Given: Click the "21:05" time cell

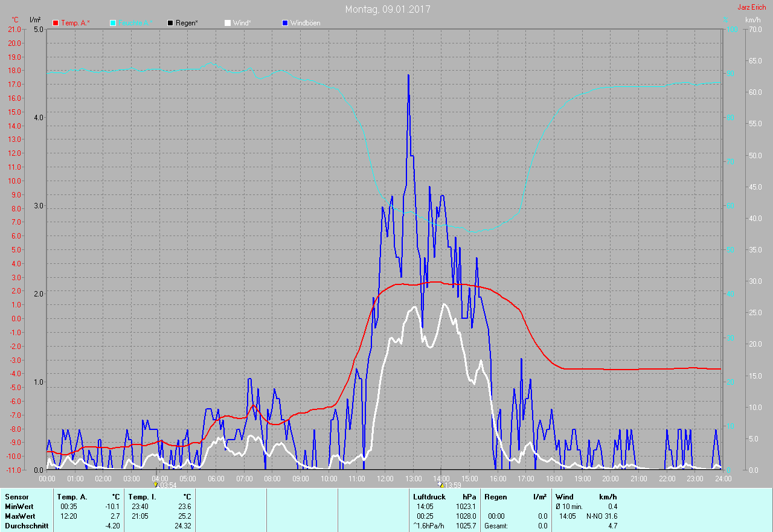Looking at the screenshot, I should pyautogui.click(x=140, y=516).
